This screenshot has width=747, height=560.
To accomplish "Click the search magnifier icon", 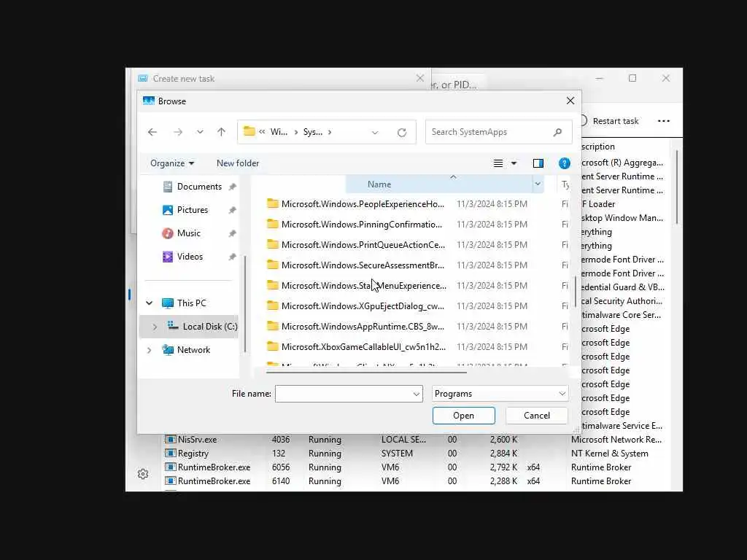I will pyautogui.click(x=557, y=132).
